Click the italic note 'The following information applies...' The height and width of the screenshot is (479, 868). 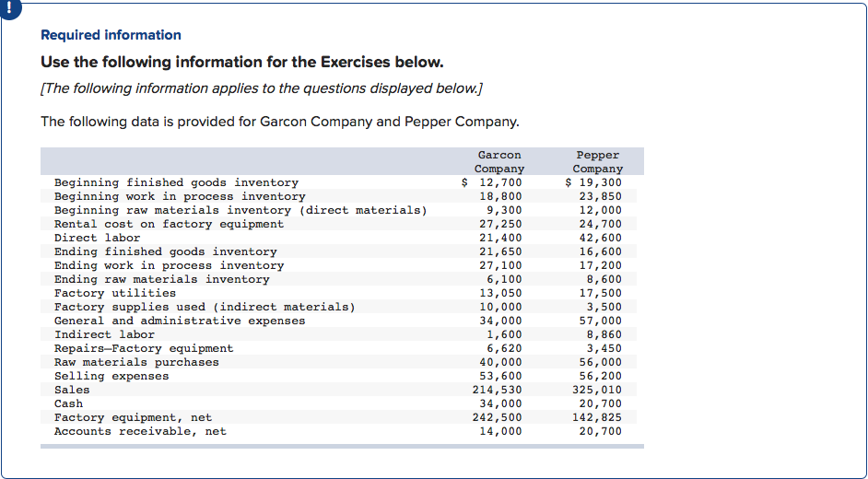coord(262,88)
